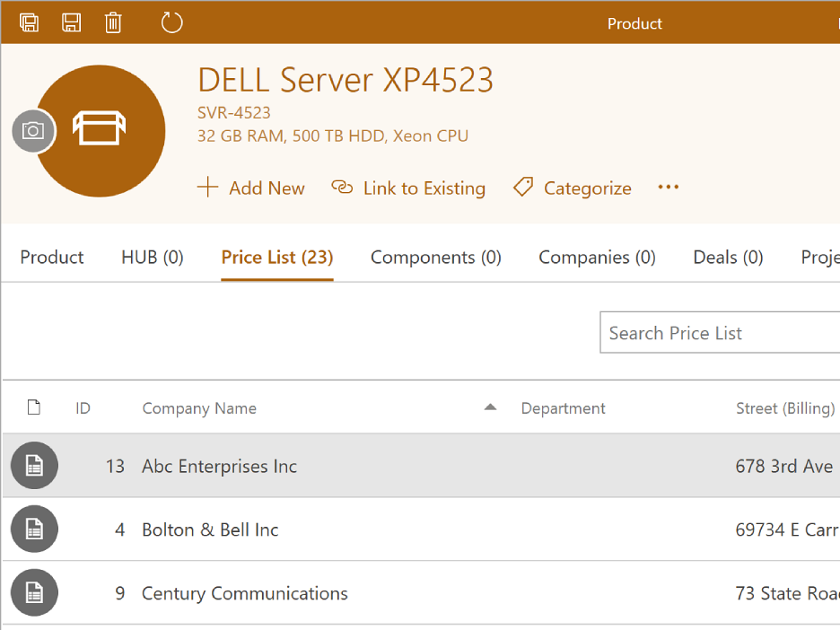Click Categorize button
Image resolution: width=840 pixels, height=630 pixels.
pos(573,188)
